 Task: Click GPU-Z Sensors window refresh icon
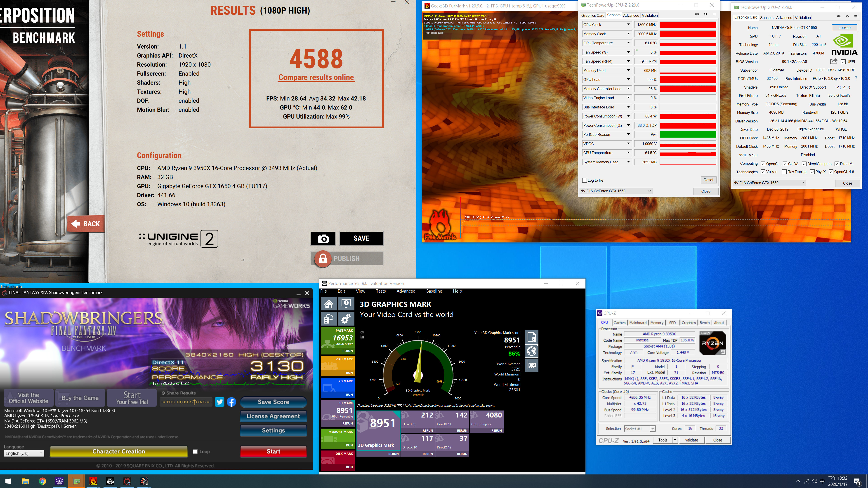(705, 14)
